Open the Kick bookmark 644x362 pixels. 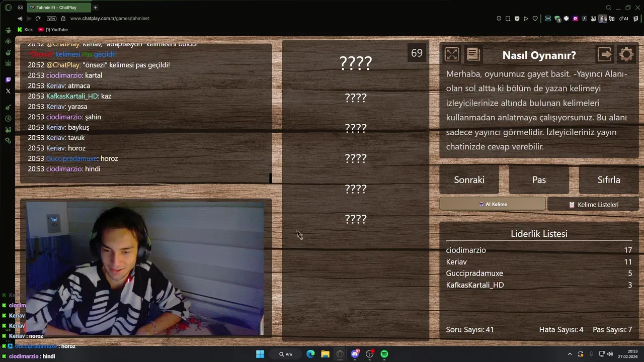(x=25, y=30)
